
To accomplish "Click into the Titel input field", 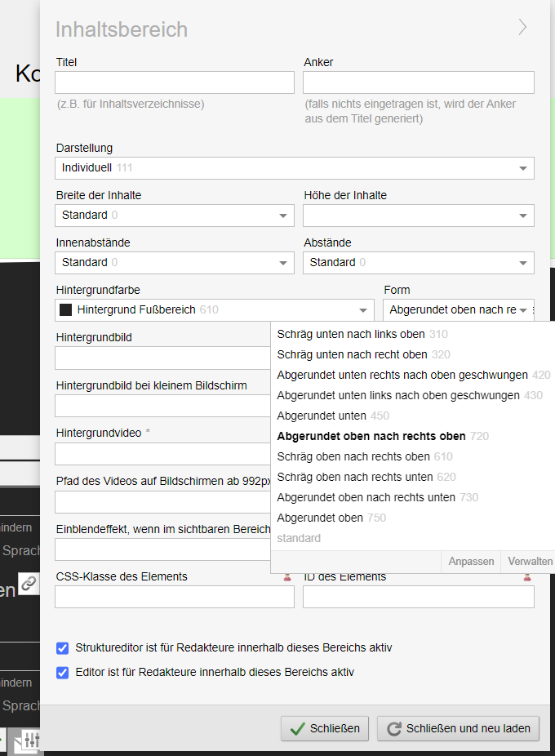I will click(x=175, y=82).
